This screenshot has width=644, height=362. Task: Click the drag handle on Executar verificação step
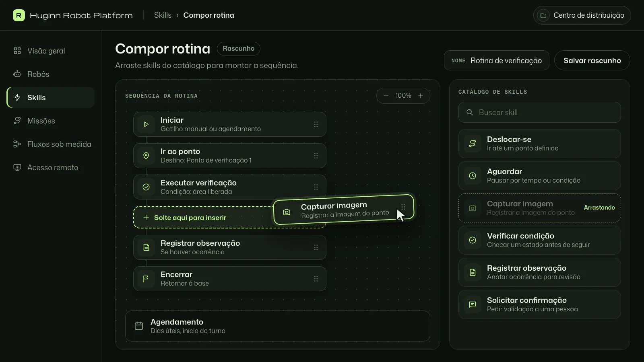(316, 187)
